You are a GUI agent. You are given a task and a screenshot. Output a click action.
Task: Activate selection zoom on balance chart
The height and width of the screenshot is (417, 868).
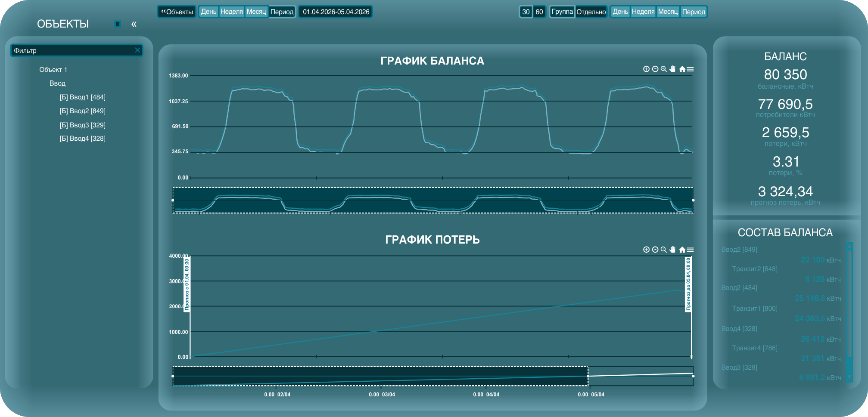[x=664, y=69]
